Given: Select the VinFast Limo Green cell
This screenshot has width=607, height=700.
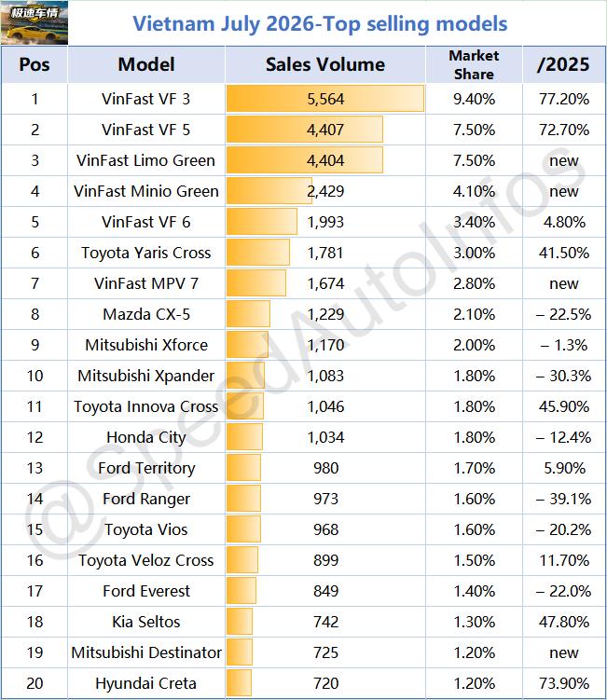Looking at the screenshot, I should pos(146,160).
